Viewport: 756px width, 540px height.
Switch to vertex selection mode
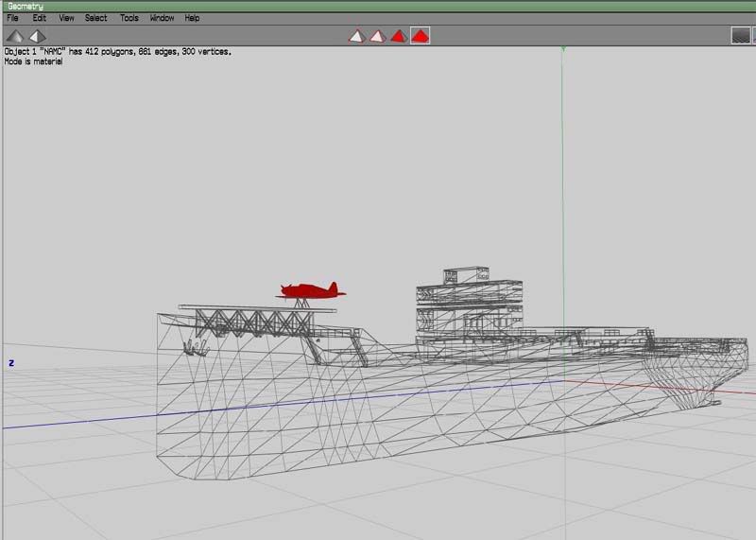click(357, 36)
